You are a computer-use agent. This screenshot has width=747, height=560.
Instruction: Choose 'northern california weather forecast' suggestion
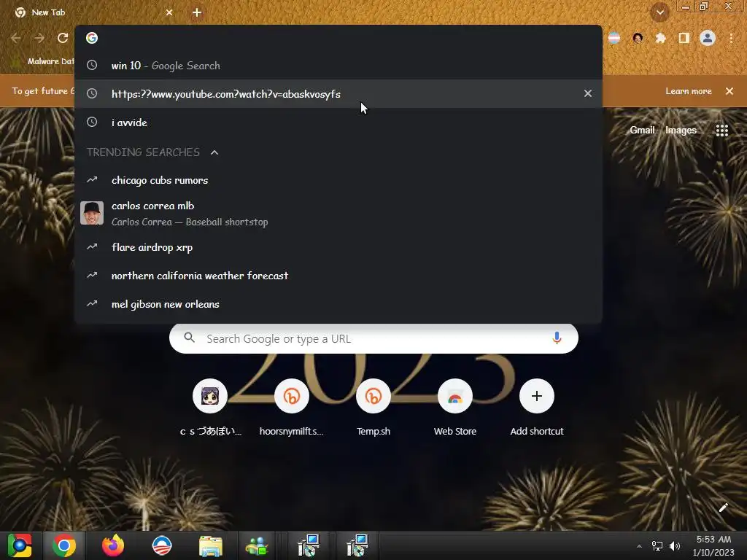[x=338, y=276]
